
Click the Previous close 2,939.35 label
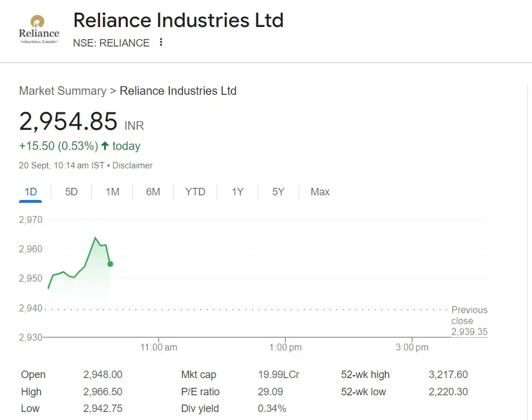[x=469, y=321]
